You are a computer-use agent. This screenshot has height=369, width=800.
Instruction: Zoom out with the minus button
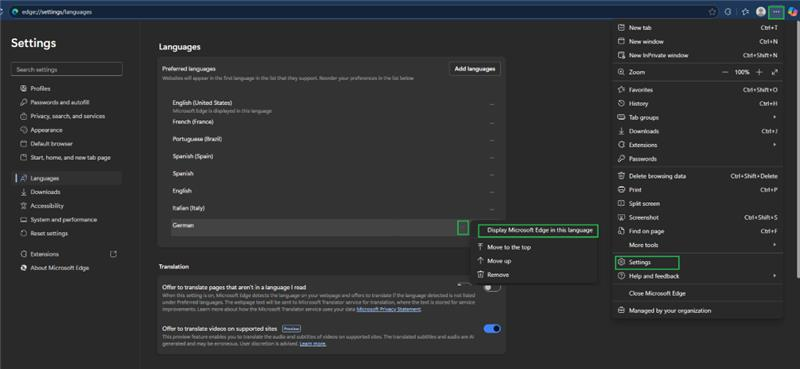[725, 72]
